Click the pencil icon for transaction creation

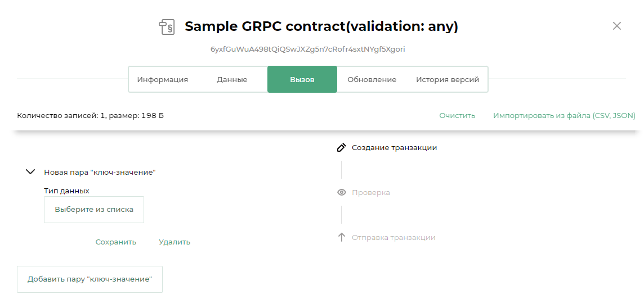click(341, 148)
